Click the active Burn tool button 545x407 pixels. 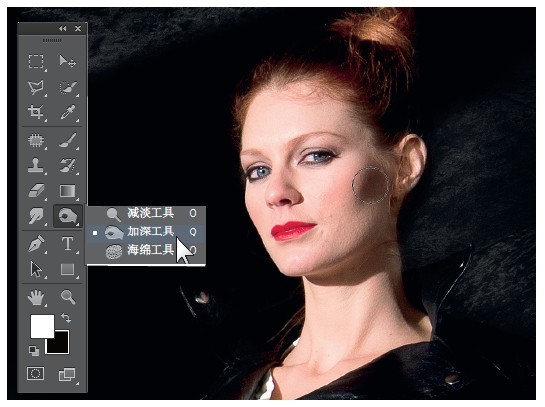pos(67,216)
